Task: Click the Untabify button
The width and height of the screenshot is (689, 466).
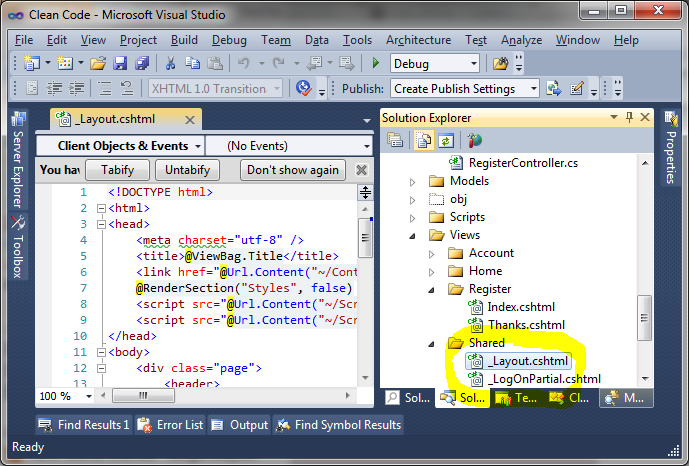Action: 188,170
